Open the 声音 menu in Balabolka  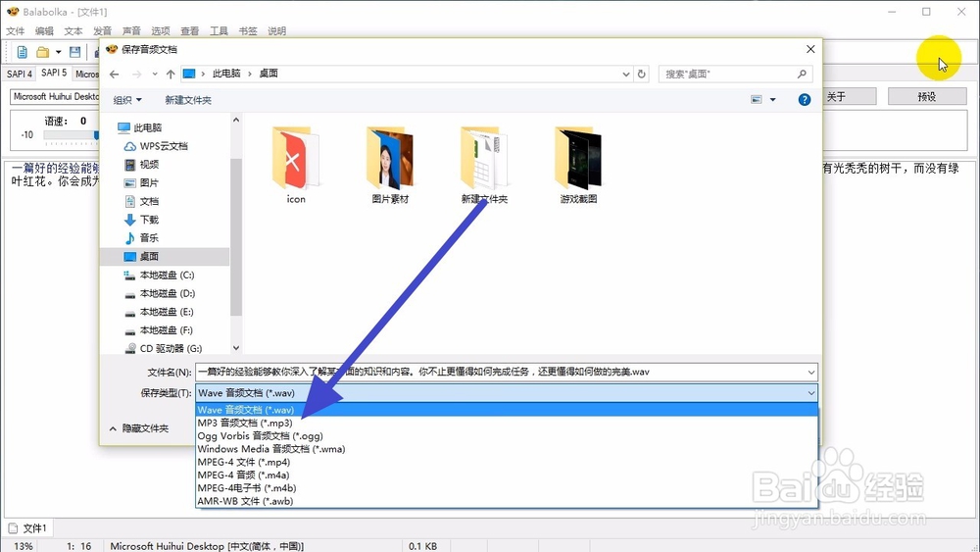[131, 31]
